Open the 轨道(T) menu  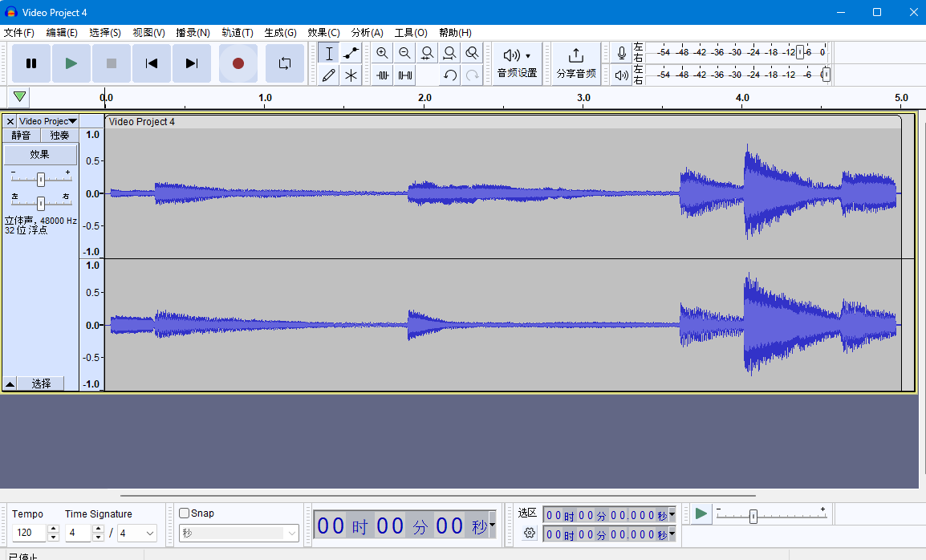pyautogui.click(x=238, y=32)
